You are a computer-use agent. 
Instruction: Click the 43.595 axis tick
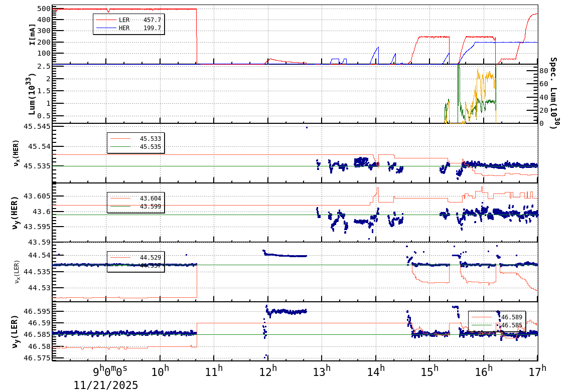pyautogui.click(x=37, y=227)
